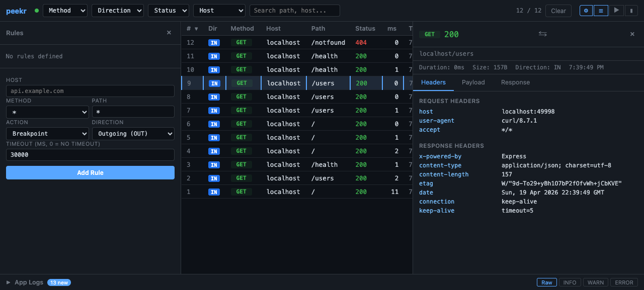The image size is (644, 290).
Task: Sort by the # column header
Action: click(x=192, y=29)
